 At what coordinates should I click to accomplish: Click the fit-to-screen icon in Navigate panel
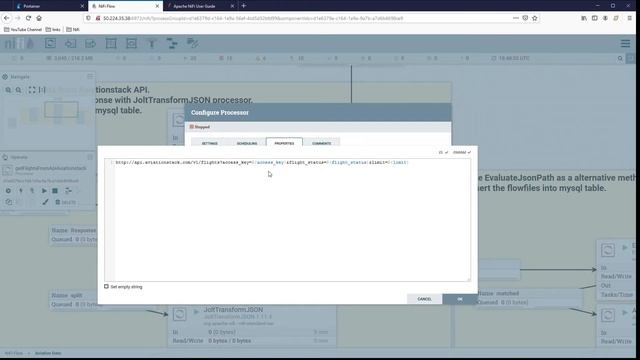32,90
